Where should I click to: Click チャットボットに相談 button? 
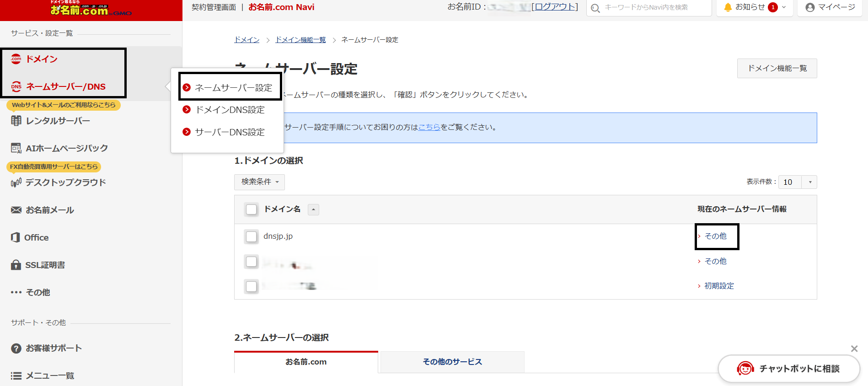click(x=789, y=369)
